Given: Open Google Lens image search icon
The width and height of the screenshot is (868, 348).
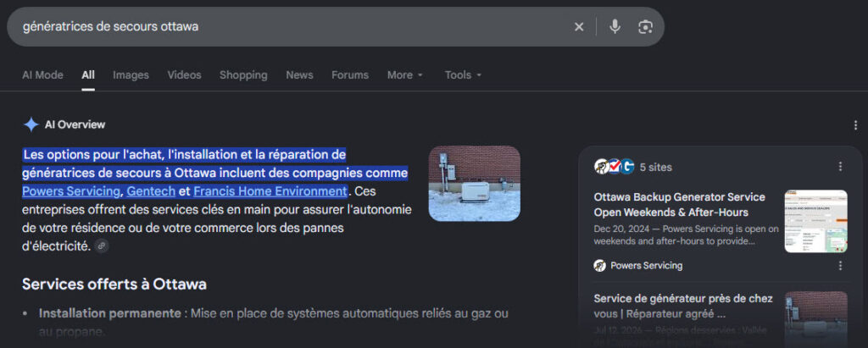Looking at the screenshot, I should pos(645,26).
